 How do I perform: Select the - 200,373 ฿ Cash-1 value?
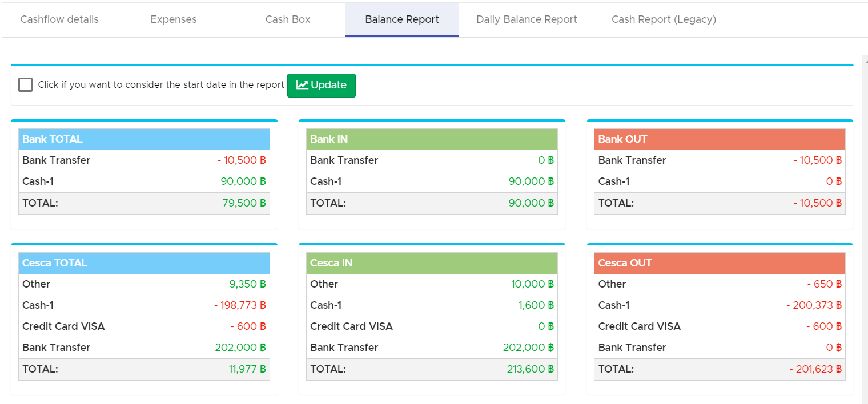click(x=814, y=305)
